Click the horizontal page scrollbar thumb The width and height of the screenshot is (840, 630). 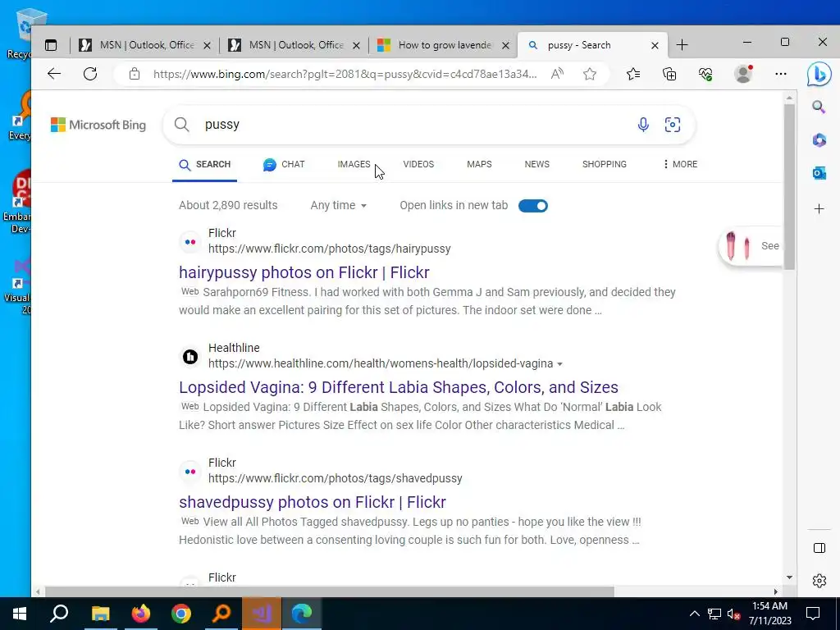coord(330,591)
